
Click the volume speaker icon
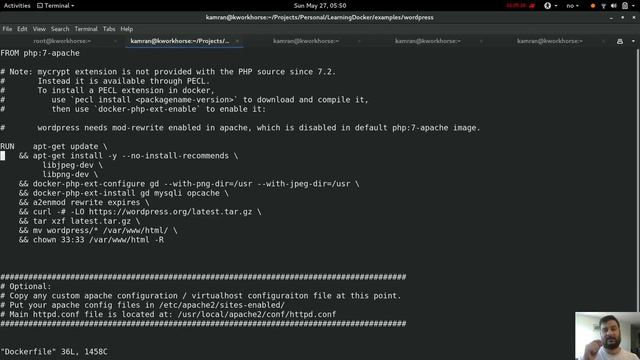pos(613,6)
